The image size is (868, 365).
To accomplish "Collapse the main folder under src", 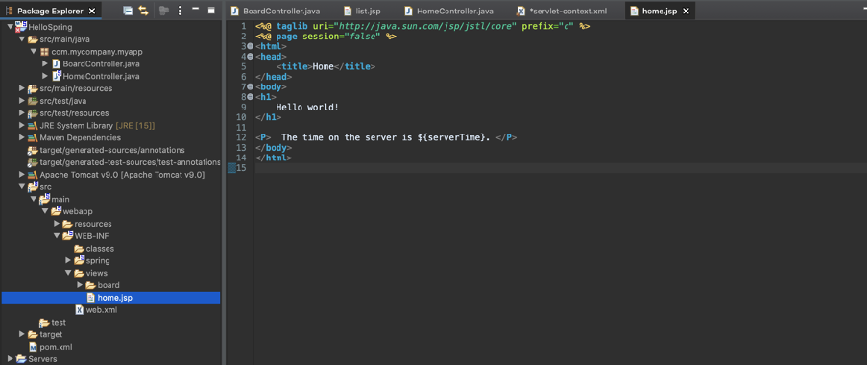I will (34, 199).
